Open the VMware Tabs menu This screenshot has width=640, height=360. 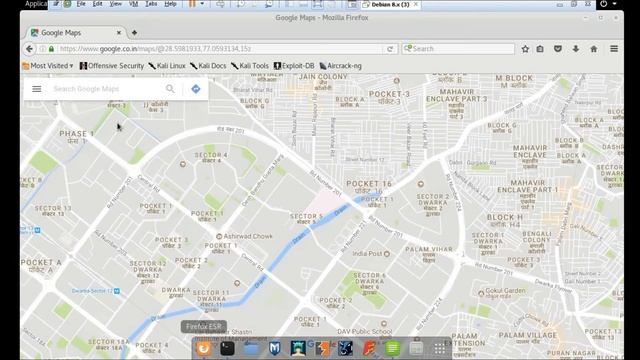[x=151, y=4]
